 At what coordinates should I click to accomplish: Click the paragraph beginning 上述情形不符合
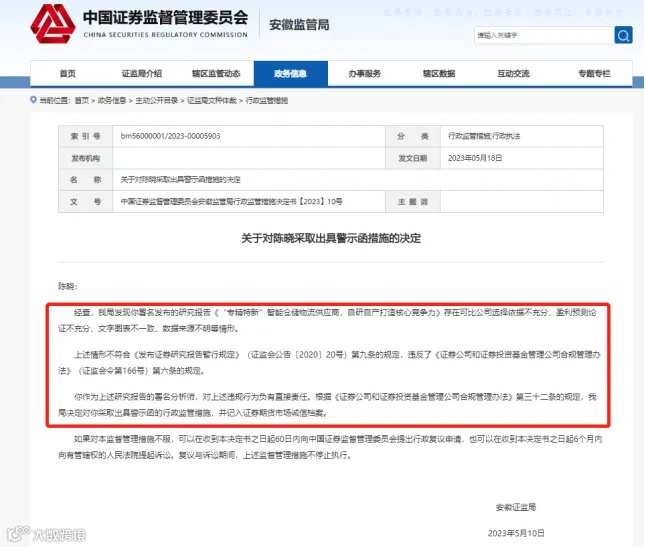click(x=329, y=362)
